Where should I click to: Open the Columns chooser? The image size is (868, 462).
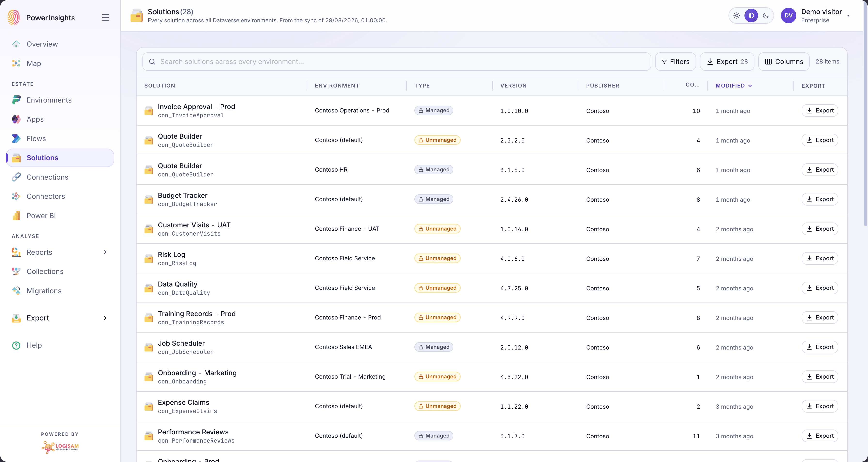784,62
